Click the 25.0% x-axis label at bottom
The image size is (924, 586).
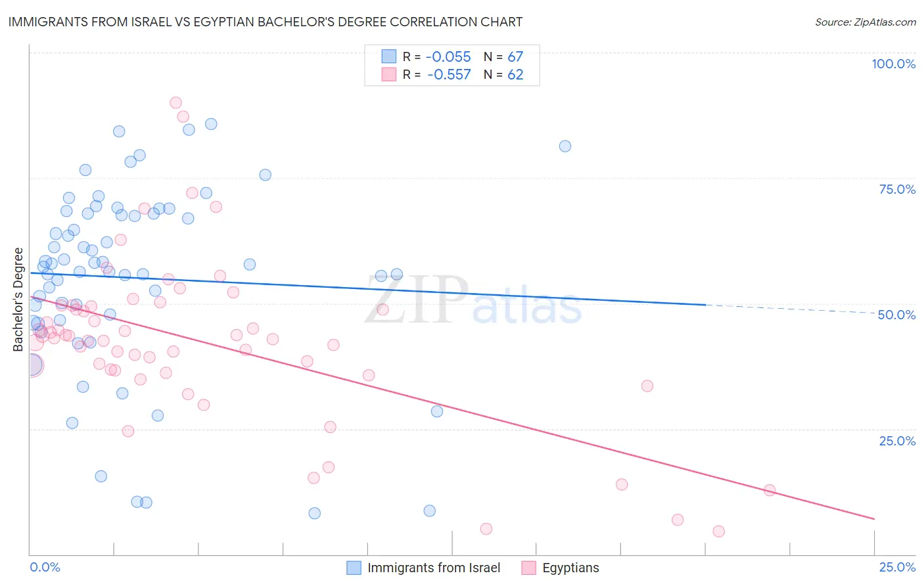pos(897,567)
